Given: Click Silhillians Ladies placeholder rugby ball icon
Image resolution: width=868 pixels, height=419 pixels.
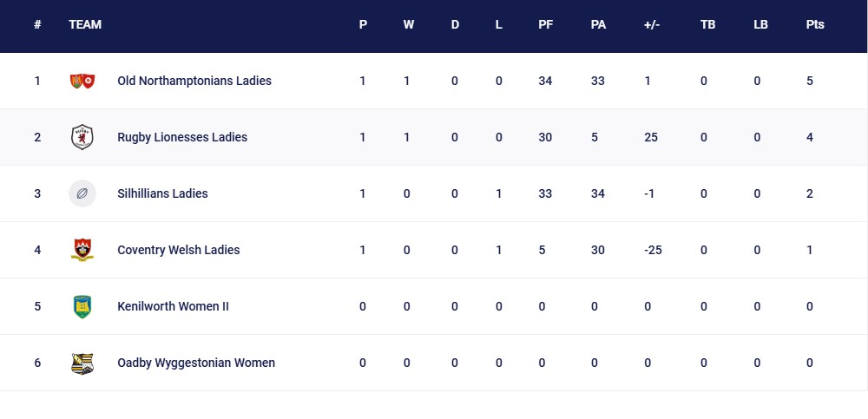Looking at the screenshot, I should point(82,193).
